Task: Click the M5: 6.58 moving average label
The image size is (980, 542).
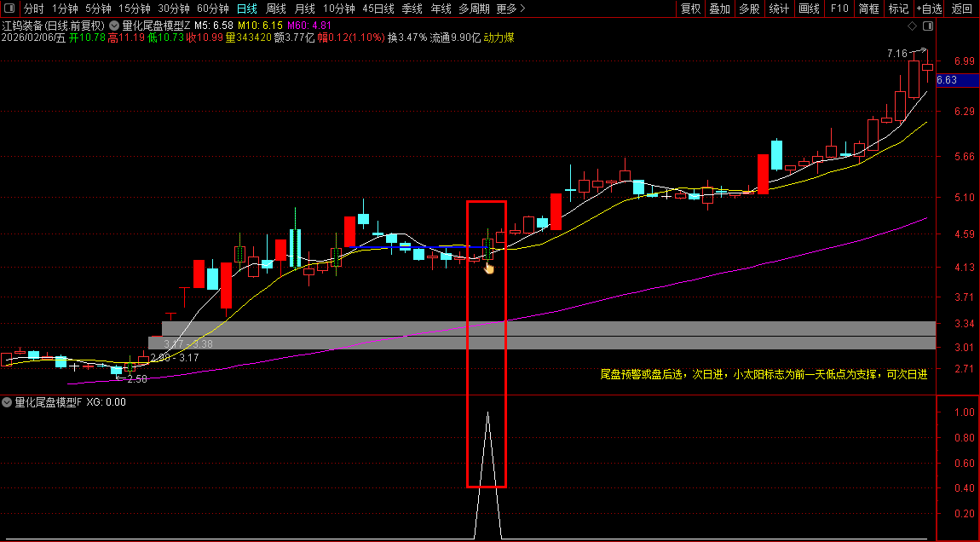Action: pyautogui.click(x=214, y=26)
